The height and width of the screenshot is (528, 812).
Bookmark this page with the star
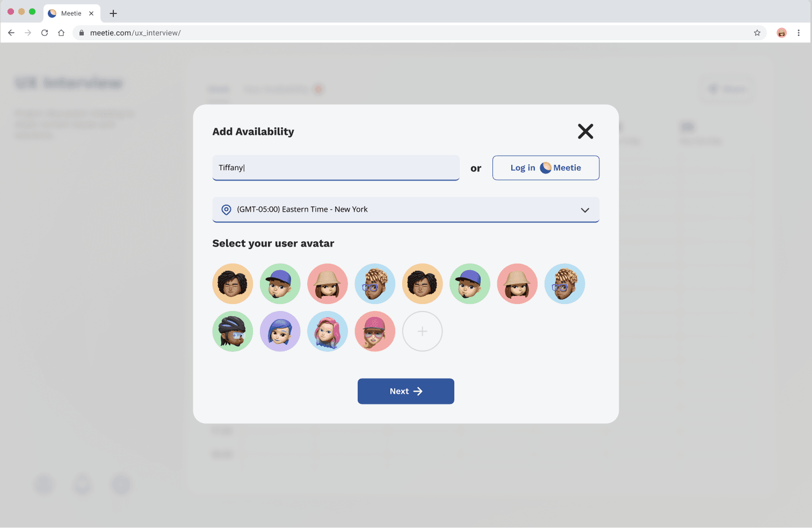pyautogui.click(x=757, y=33)
